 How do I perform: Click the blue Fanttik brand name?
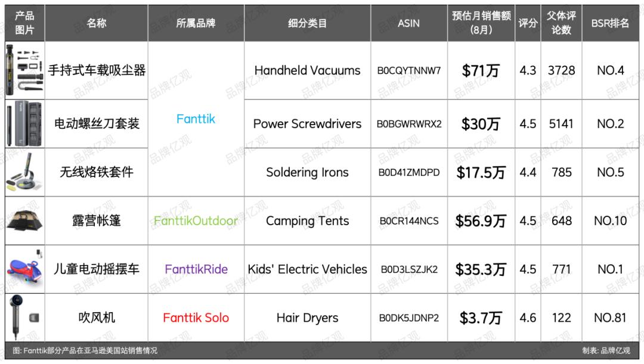196,119
